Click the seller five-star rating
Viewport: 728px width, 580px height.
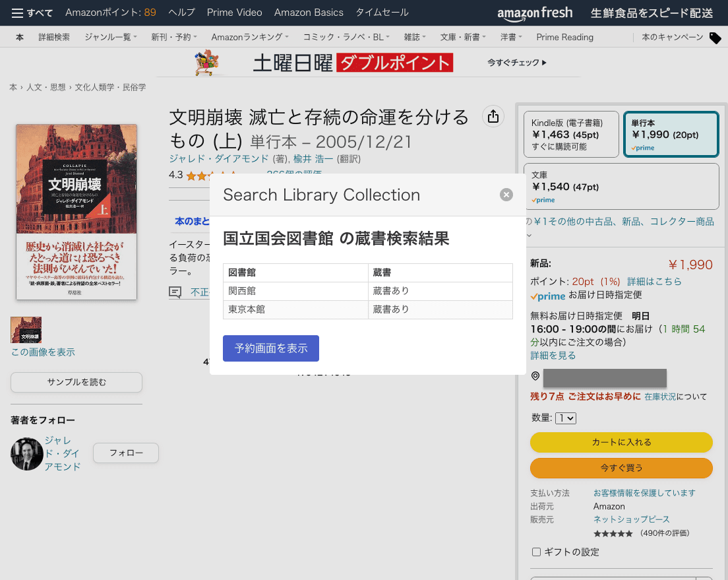(x=613, y=534)
